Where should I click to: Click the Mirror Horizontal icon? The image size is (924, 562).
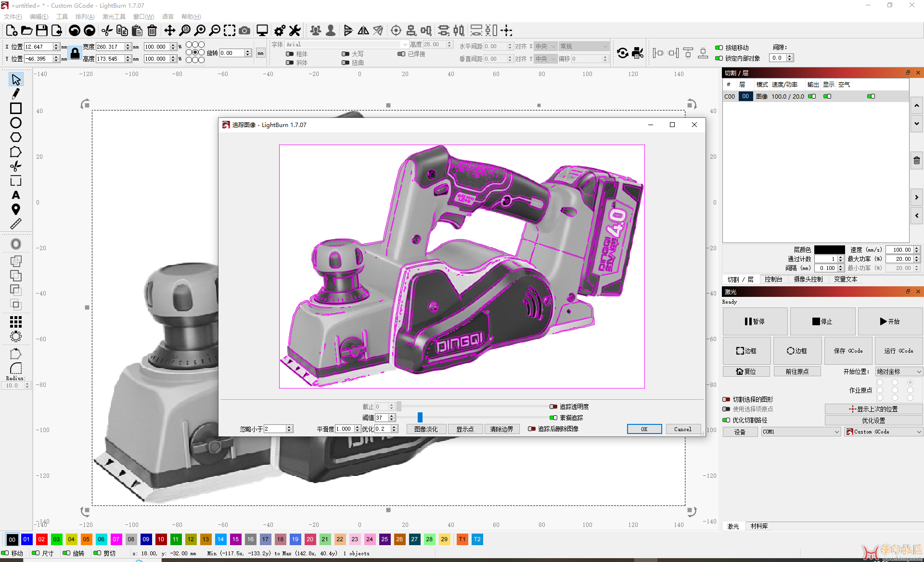click(x=363, y=31)
